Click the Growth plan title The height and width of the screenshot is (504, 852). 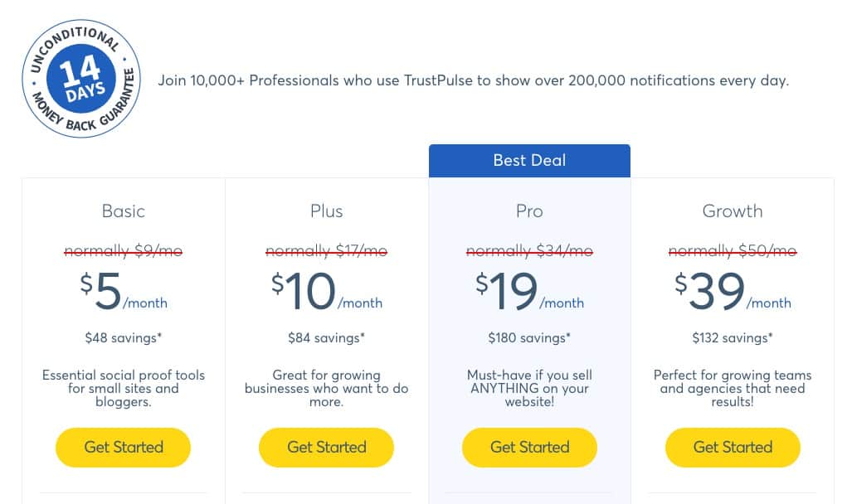coord(733,211)
